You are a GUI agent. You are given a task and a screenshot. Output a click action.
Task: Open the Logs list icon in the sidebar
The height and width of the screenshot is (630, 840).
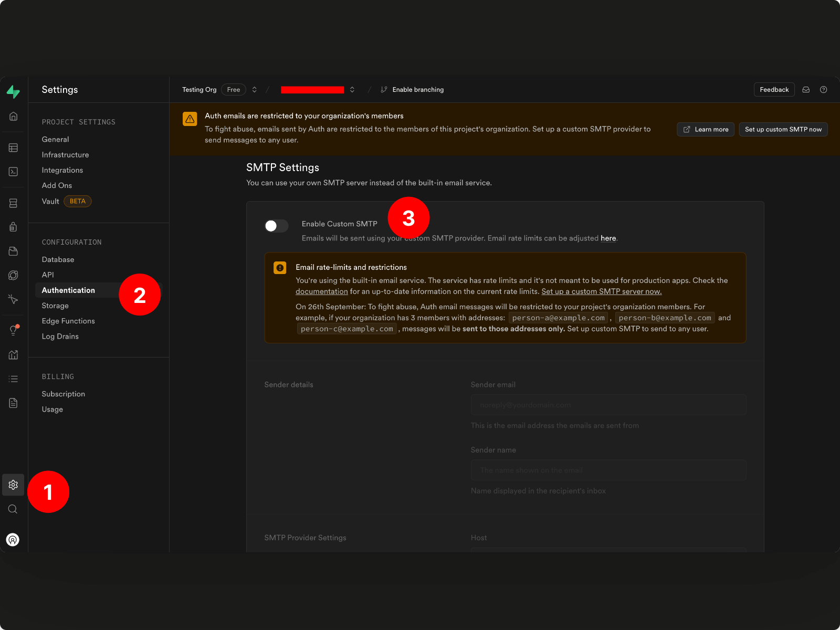click(13, 378)
